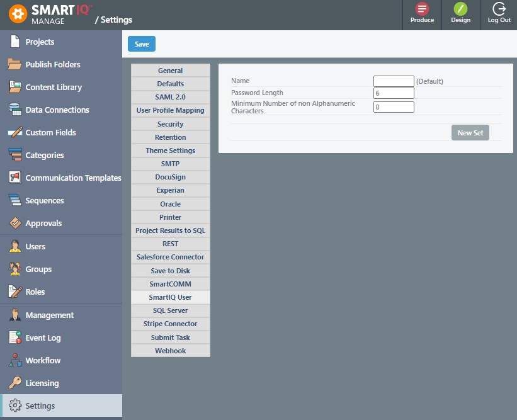
Task: Click the "(Default)" text beside Name field
Action: pyautogui.click(x=429, y=81)
